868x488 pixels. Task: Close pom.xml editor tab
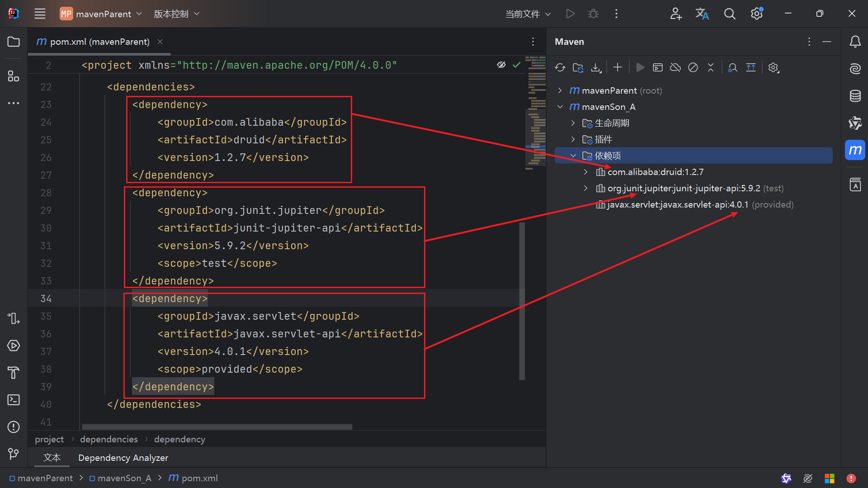pos(160,42)
